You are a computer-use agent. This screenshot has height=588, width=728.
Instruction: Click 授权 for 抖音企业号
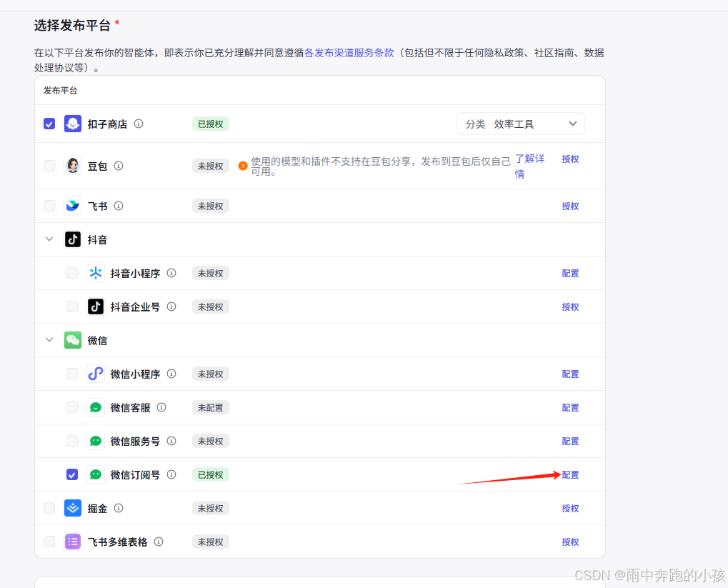click(x=570, y=307)
